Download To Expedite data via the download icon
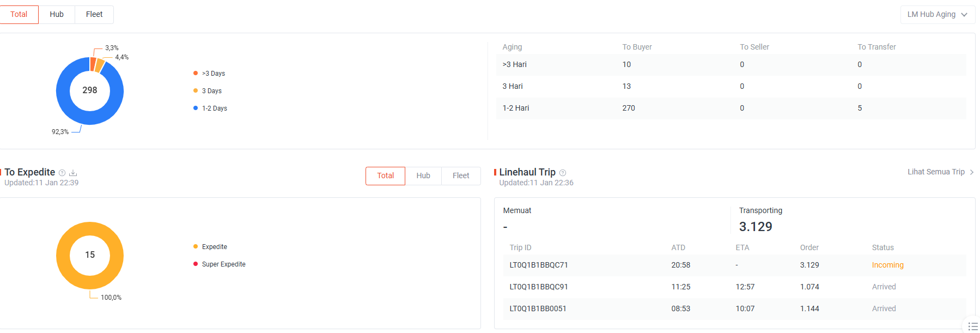 [73, 173]
